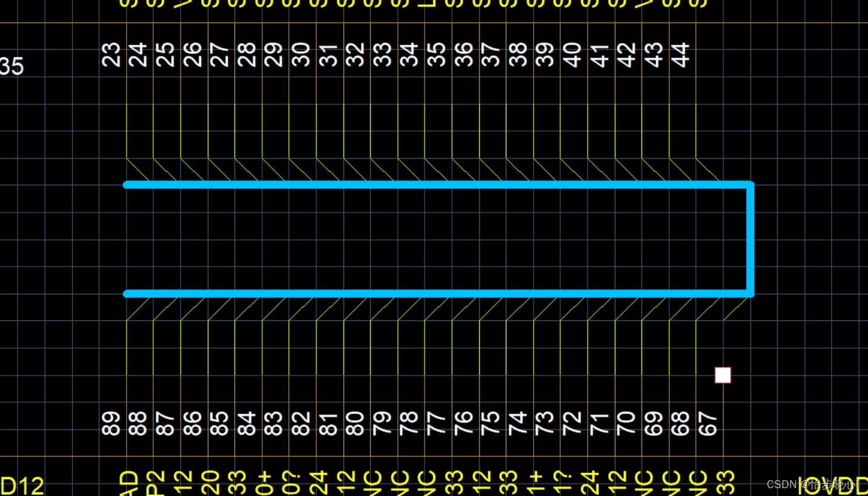The image size is (868, 496).
Task: Select pin number 81 label
Action: pos(328,423)
